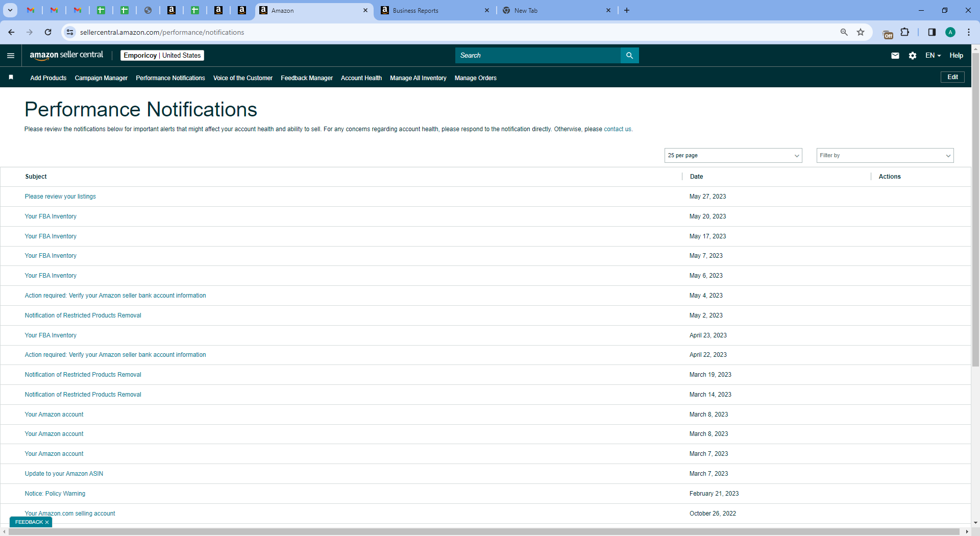Click the Subject column header

point(36,177)
